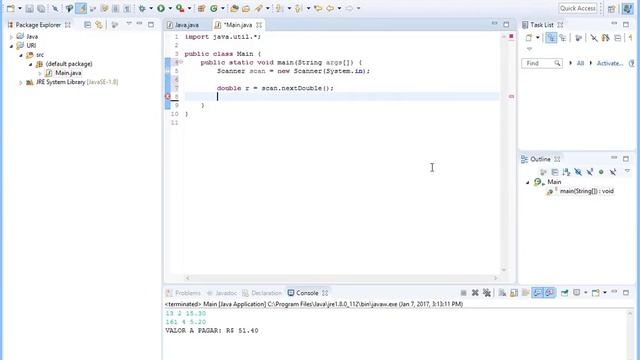Toggle Hide Static Members in Outline
640x360 pixels.
point(590,172)
